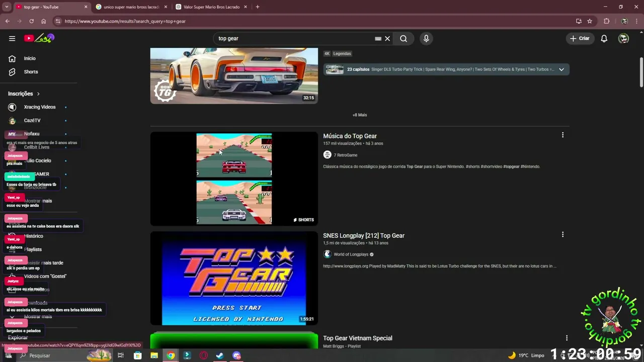Clear the search query with X

click(x=387, y=38)
